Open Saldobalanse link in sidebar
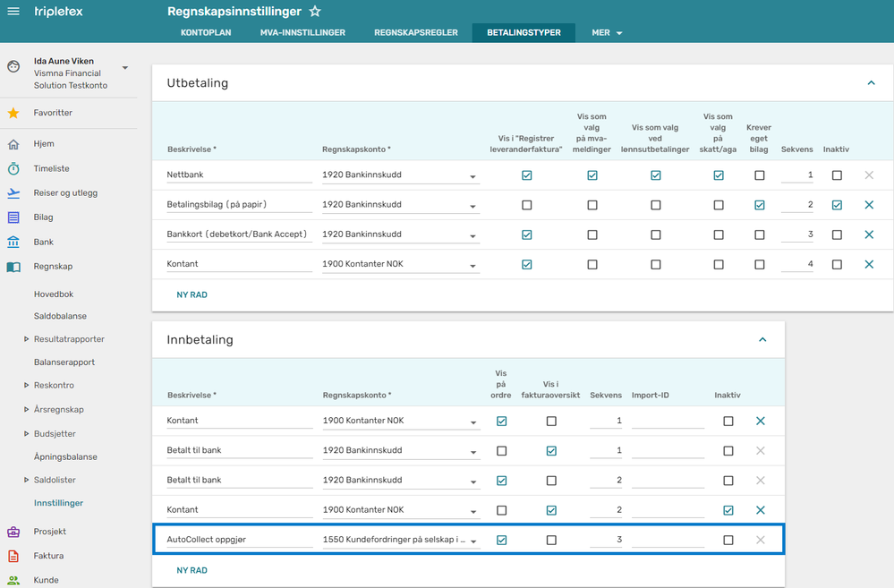The image size is (894, 588). coord(60,316)
